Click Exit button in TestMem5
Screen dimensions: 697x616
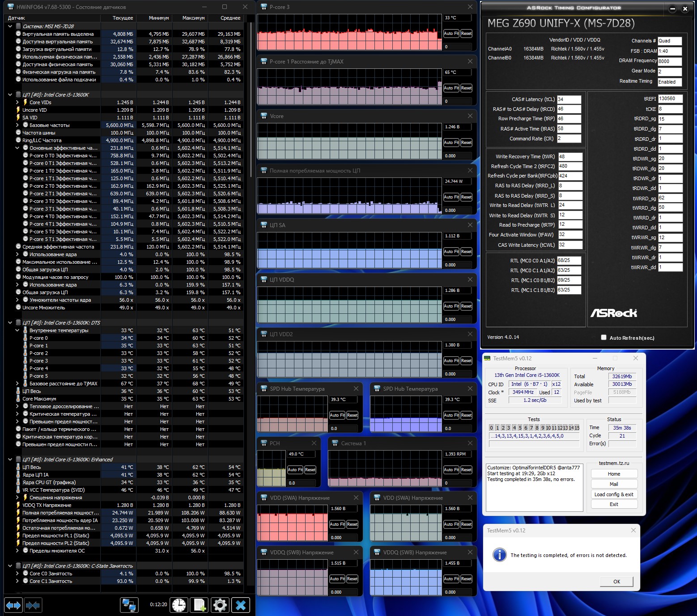pyautogui.click(x=614, y=504)
